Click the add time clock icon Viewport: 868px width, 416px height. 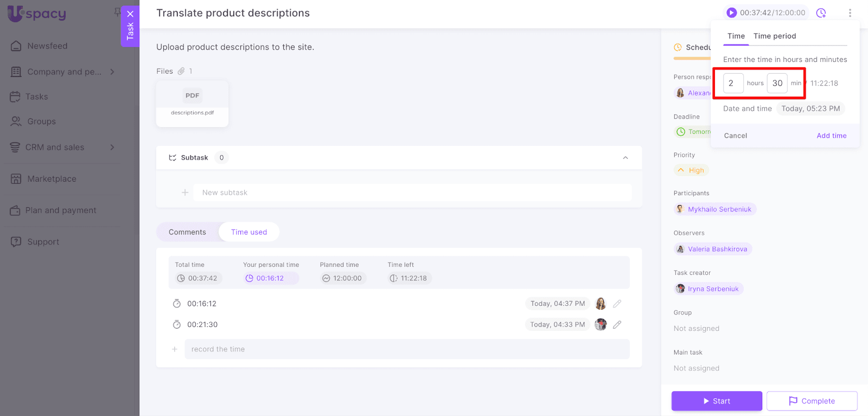point(821,12)
